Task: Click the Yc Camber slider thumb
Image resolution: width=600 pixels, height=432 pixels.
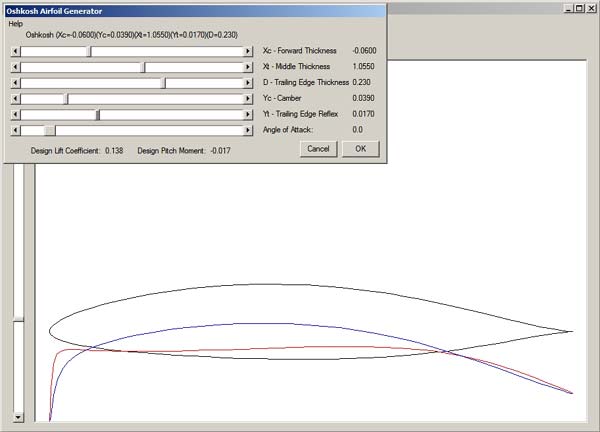Action: (66, 99)
